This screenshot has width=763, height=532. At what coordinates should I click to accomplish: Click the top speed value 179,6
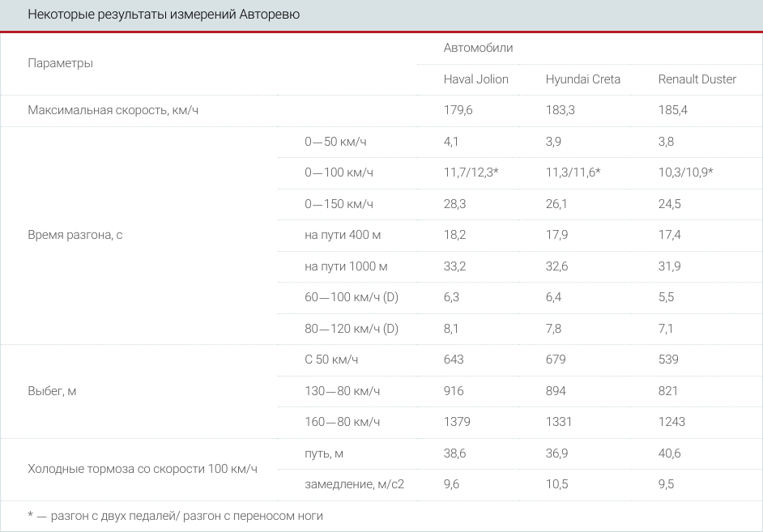(x=458, y=110)
